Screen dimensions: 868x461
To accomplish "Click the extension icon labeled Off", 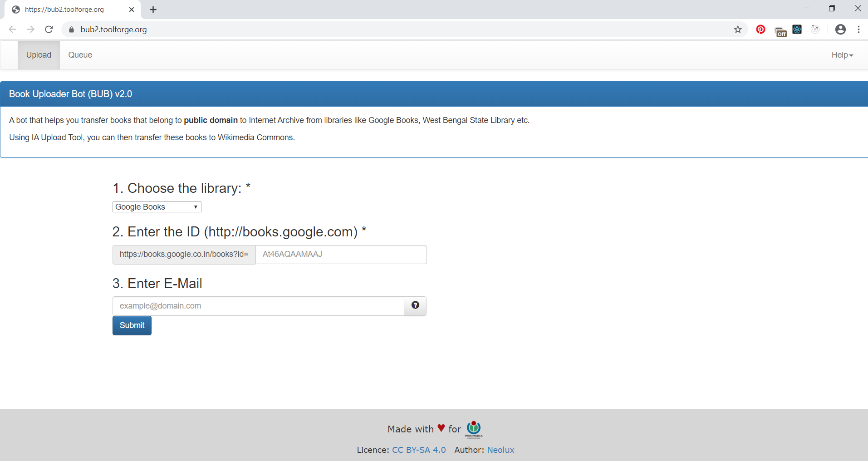I will (780, 31).
